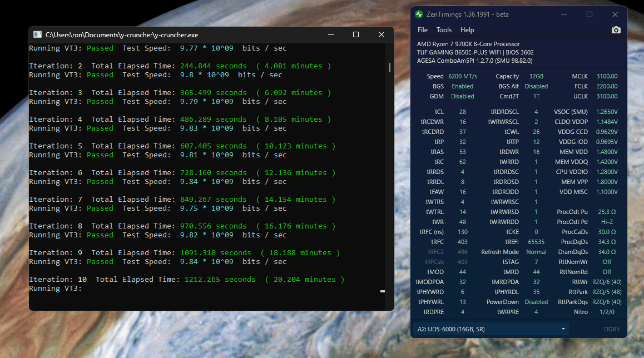Click the tREFI value 65535

coord(536,242)
